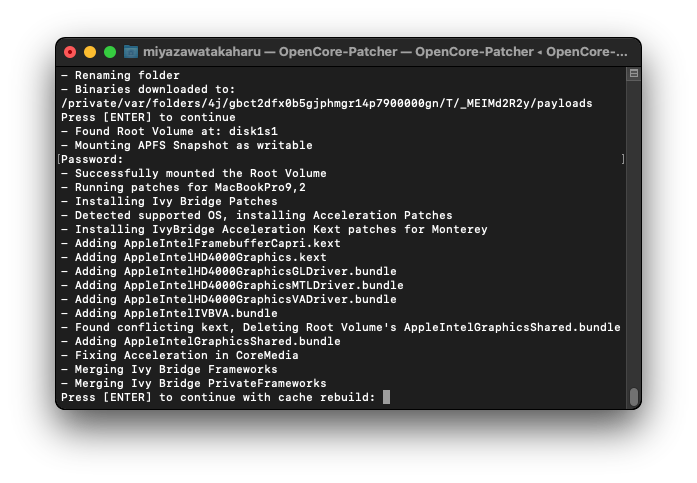Maximize the window with green button

click(110, 52)
